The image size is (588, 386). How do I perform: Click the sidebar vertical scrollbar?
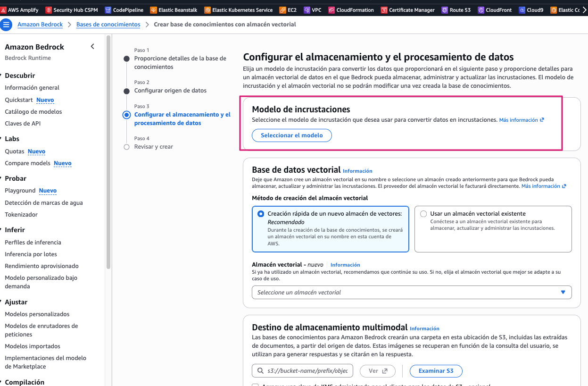[x=108, y=151]
